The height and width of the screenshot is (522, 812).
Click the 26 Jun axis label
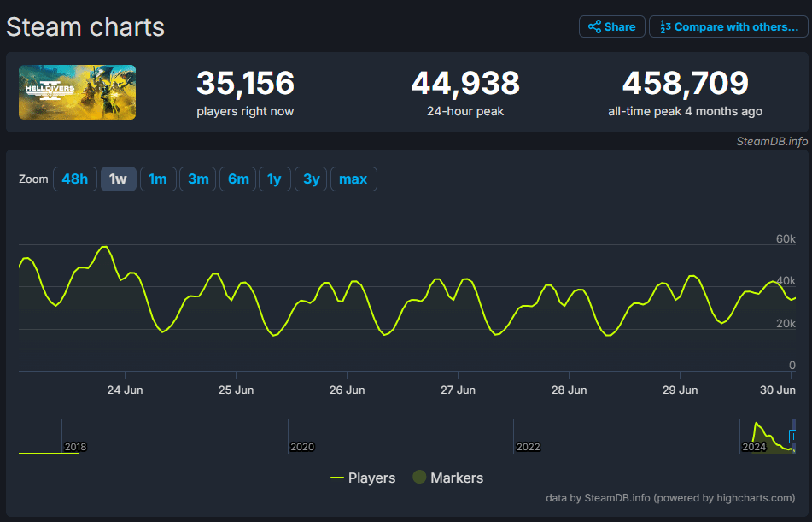pyautogui.click(x=347, y=390)
